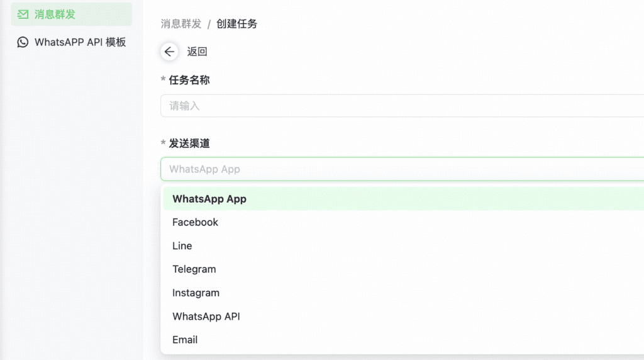Click the 返回 text button

pos(197,52)
